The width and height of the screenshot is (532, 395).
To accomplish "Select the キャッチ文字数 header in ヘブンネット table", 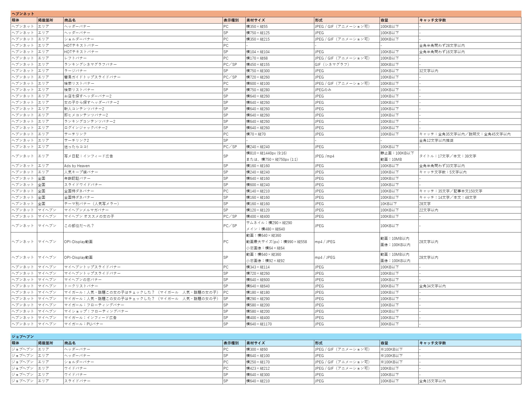I will pos(432,20).
